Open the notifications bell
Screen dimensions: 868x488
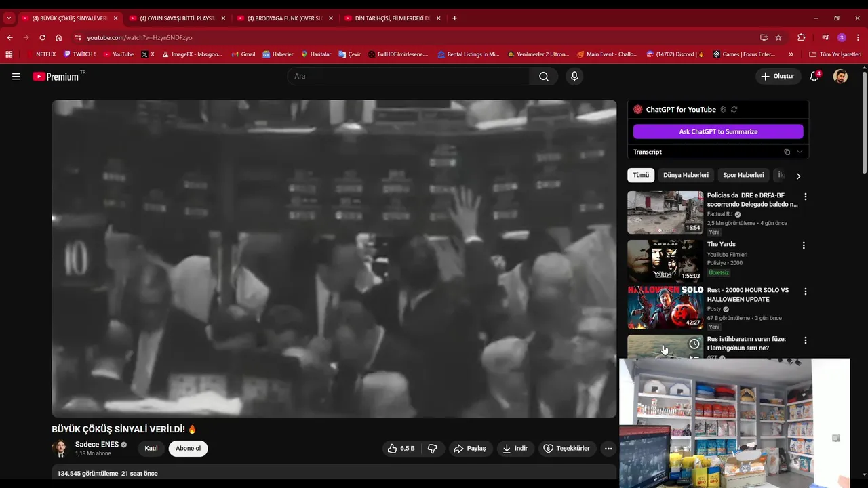coord(814,77)
